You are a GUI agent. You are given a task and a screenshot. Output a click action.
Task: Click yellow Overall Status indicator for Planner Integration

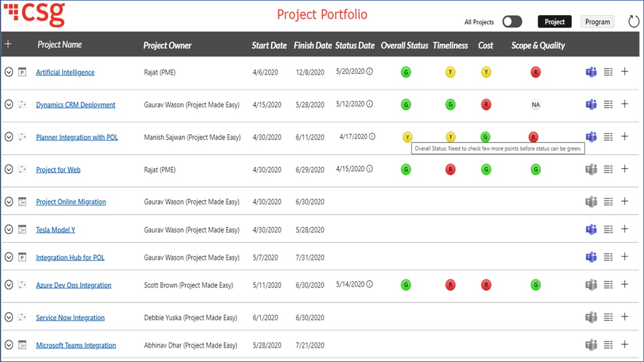[408, 137]
